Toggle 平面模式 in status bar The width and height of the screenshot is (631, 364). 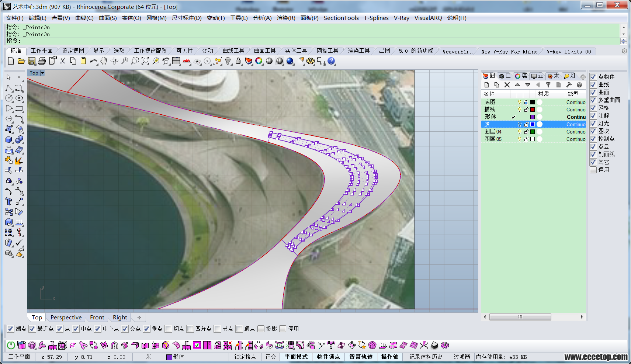click(296, 357)
